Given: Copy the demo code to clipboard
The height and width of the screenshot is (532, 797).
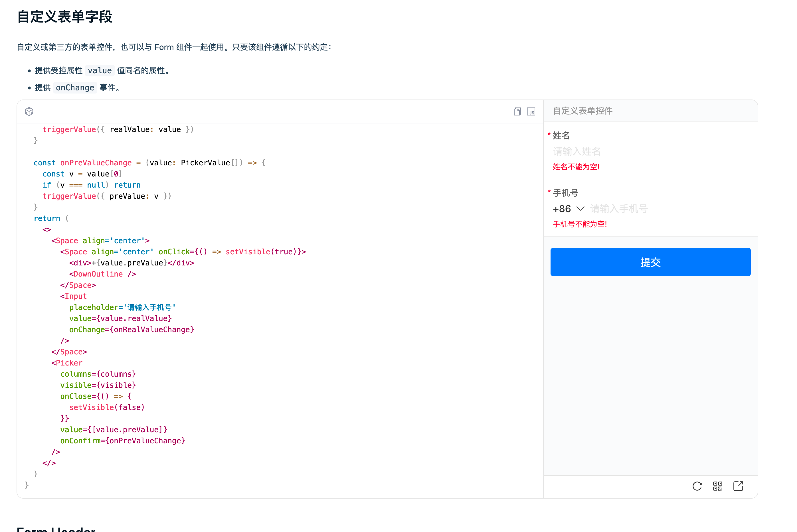Looking at the screenshot, I should pyautogui.click(x=517, y=112).
